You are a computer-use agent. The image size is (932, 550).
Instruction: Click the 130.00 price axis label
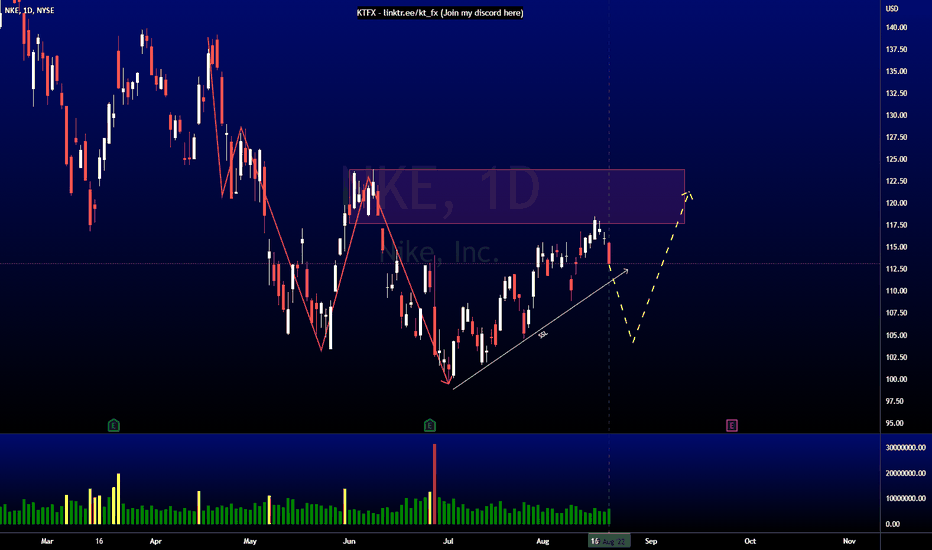coord(896,115)
